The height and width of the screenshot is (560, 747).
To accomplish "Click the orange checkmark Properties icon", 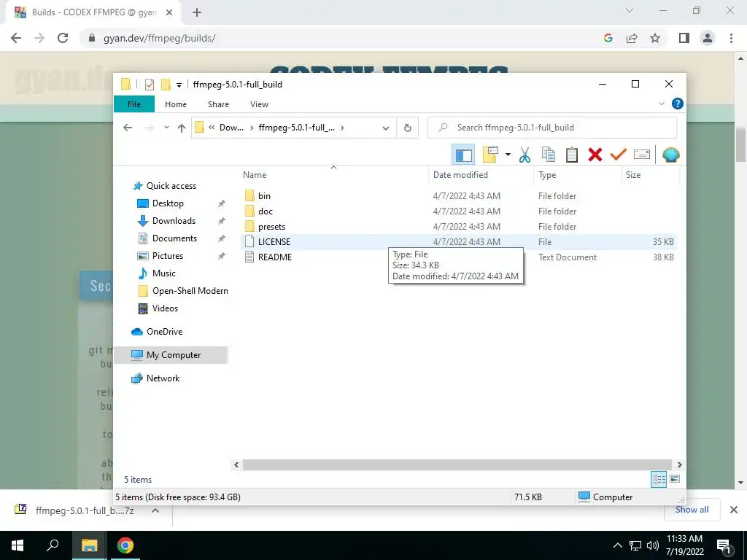I will pyautogui.click(x=619, y=155).
